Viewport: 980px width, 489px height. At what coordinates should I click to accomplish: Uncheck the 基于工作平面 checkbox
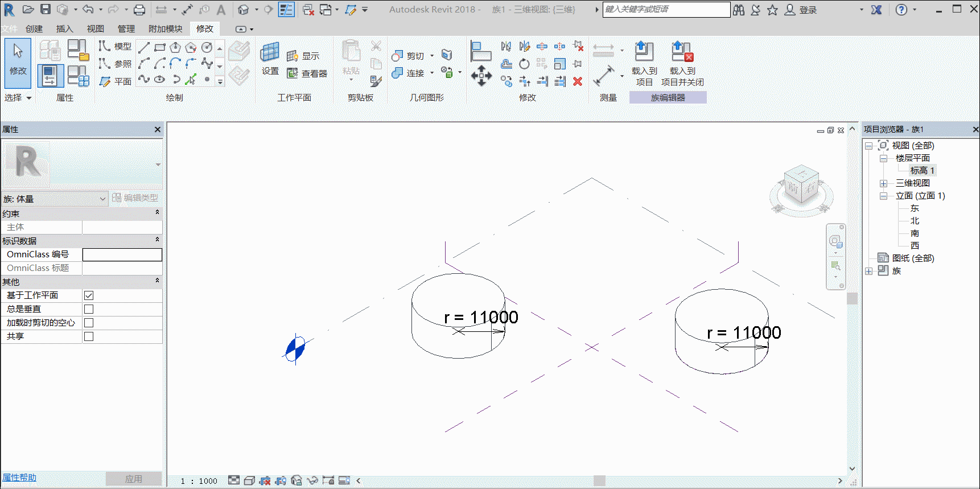point(89,295)
